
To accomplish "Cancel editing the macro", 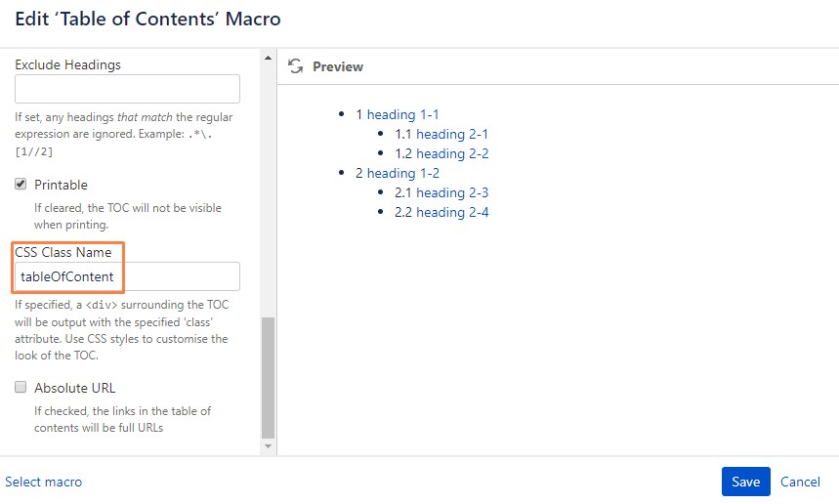I will coord(800,482).
